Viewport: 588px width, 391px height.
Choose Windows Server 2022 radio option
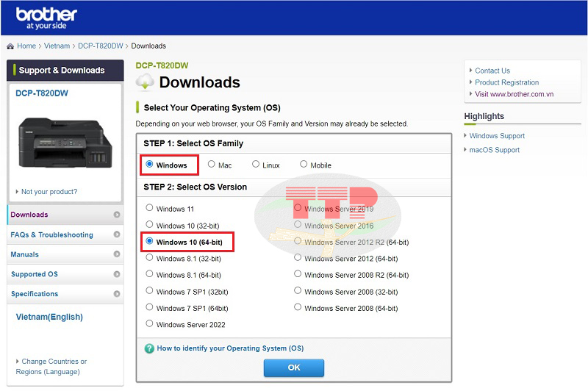(149, 323)
